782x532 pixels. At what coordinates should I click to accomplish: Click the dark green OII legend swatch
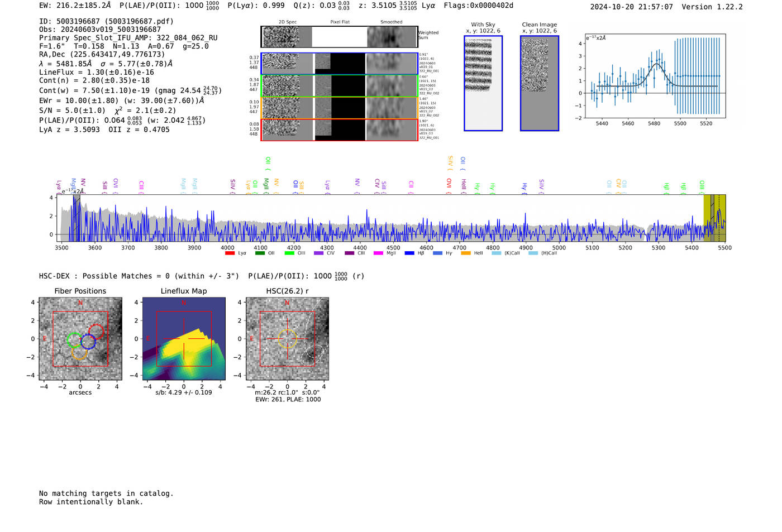(260, 253)
